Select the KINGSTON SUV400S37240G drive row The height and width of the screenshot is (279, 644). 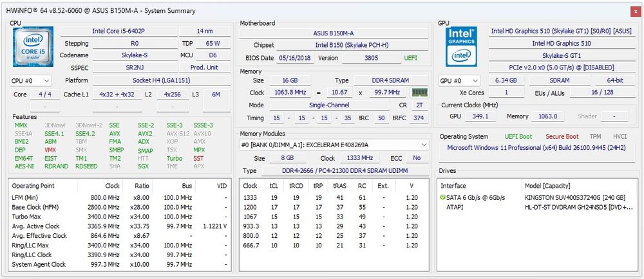click(537, 198)
